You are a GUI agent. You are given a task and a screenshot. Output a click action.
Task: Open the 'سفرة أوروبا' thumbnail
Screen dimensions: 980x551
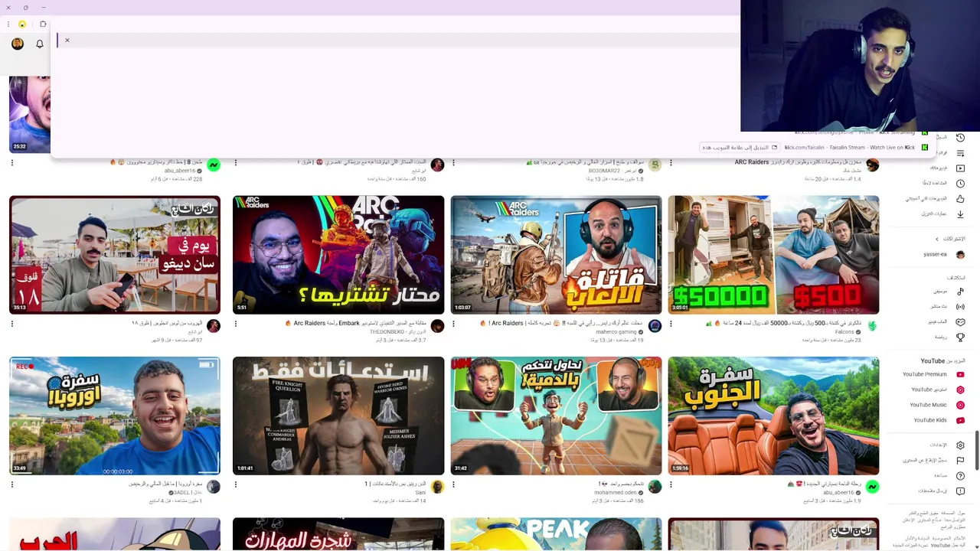click(x=115, y=416)
